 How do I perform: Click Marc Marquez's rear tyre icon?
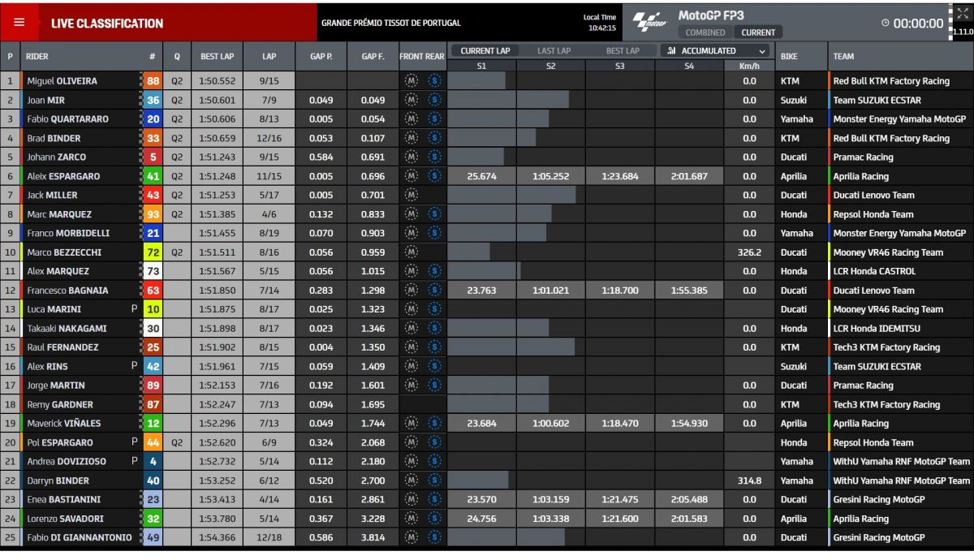[433, 214]
